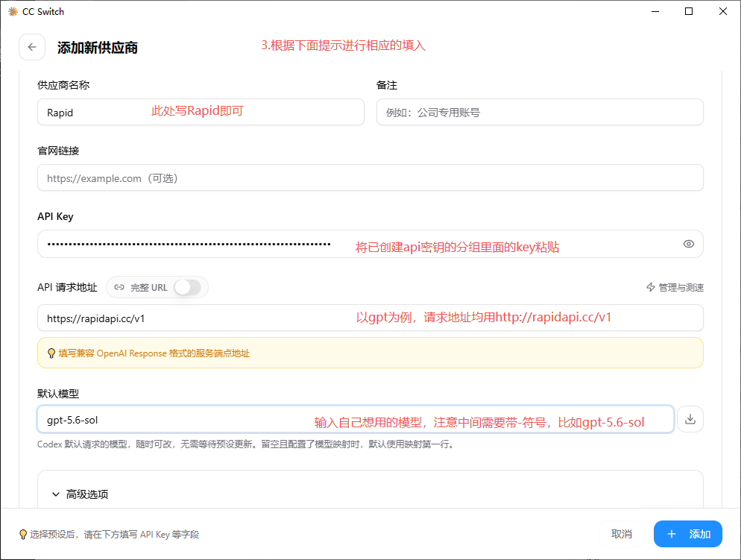The width and height of the screenshot is (741, 560).
Task: Expand the 高级选项 section
Action: 80,494
